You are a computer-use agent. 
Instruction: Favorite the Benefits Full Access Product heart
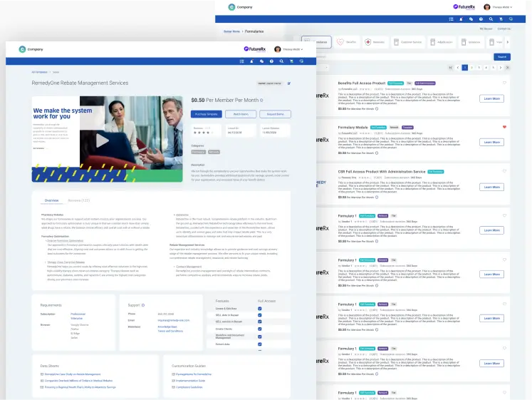point(504,83)
